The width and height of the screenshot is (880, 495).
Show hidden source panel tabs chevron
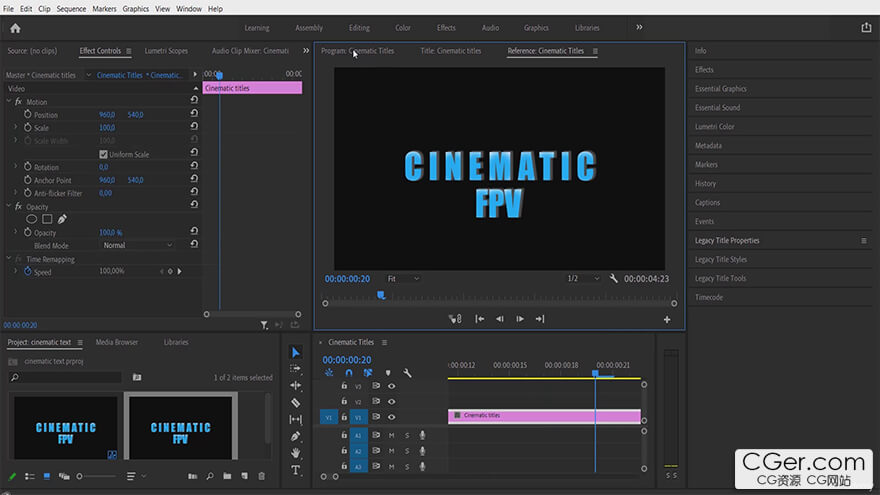coord(306,51)
